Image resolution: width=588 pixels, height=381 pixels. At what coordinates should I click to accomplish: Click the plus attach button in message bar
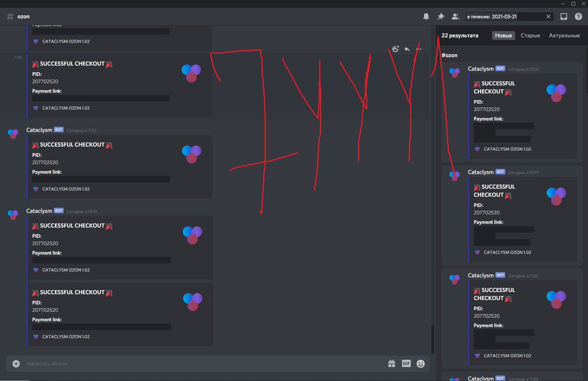coord(16,364)
